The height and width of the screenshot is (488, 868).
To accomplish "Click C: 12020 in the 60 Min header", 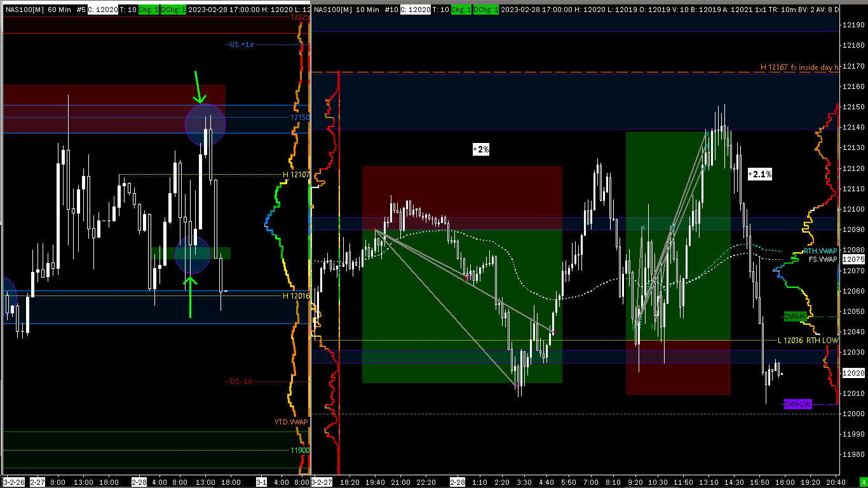I will click(x=103, y=10).
